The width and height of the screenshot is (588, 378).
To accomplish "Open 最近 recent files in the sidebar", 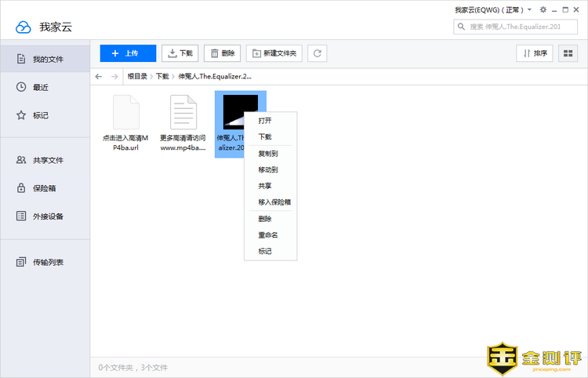I will pyautogui.click(x=41, y=87).
